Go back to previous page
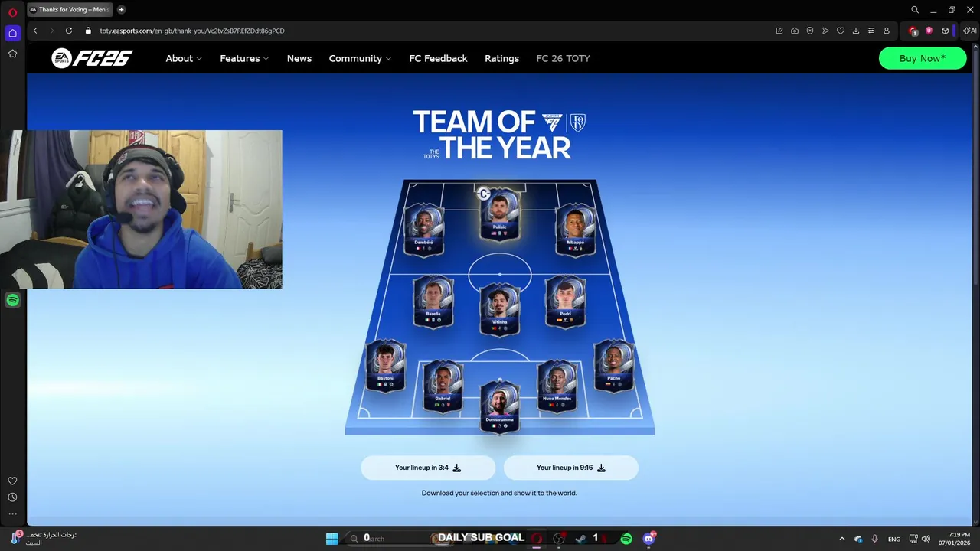Image resolution: width=980 pixels, height=551 pixels. click(35, 31)
